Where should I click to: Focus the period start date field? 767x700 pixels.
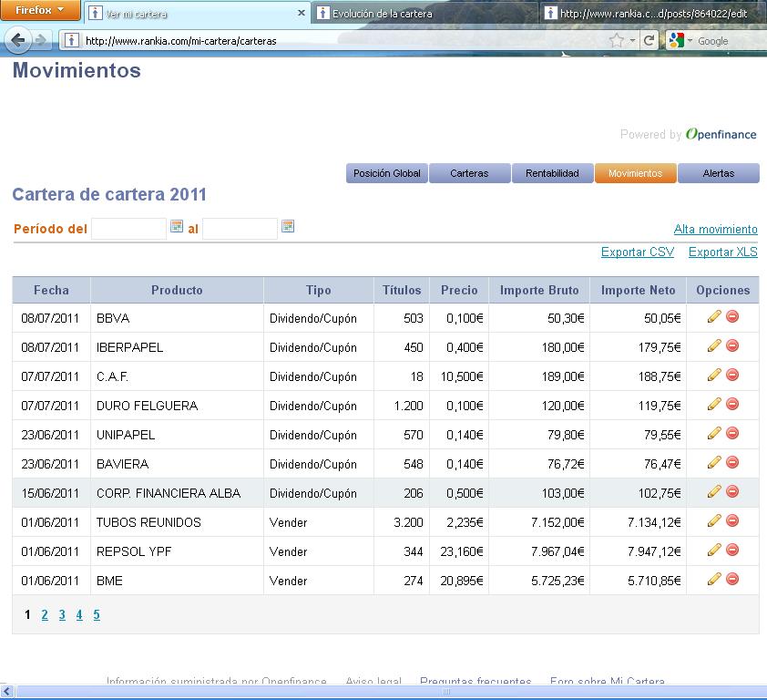coord(129,229)
